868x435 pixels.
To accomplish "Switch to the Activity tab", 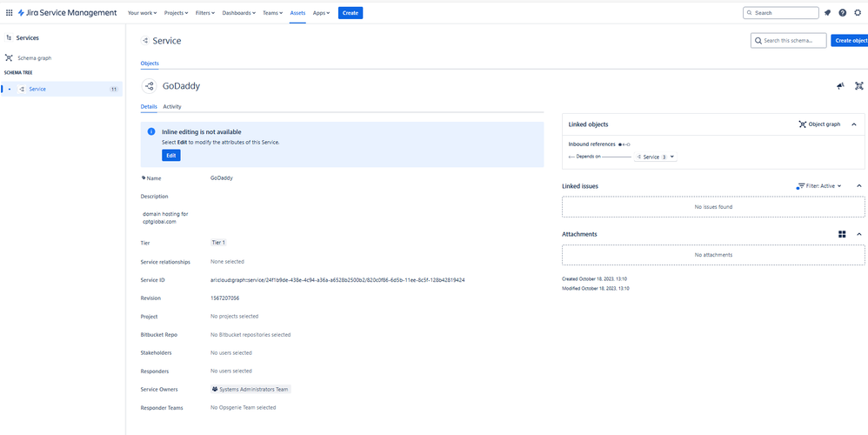I will tap(172, 106).
